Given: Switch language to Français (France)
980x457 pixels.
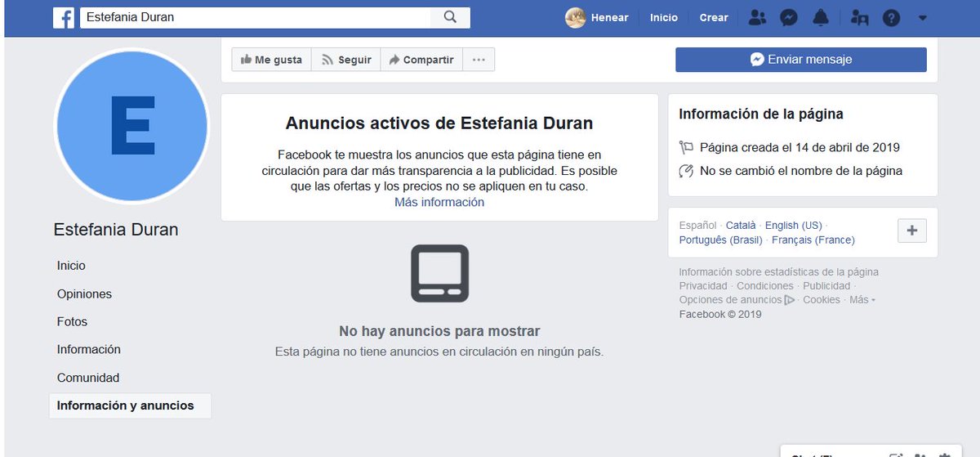Looking at the screenshot, I should [x=813, y=240].
